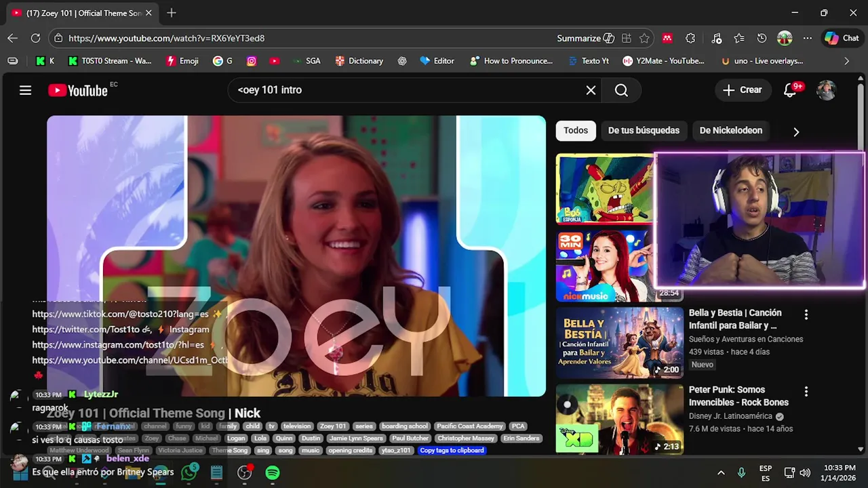The image size is (868, 488).
Task: Open the red MEGA extension icon
Action: (x=667, y=39)
